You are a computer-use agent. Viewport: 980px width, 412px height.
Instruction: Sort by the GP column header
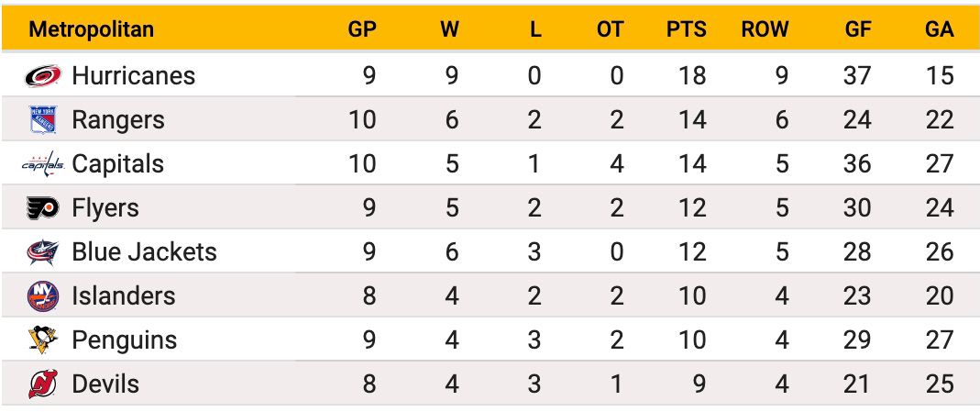point(362,28)
